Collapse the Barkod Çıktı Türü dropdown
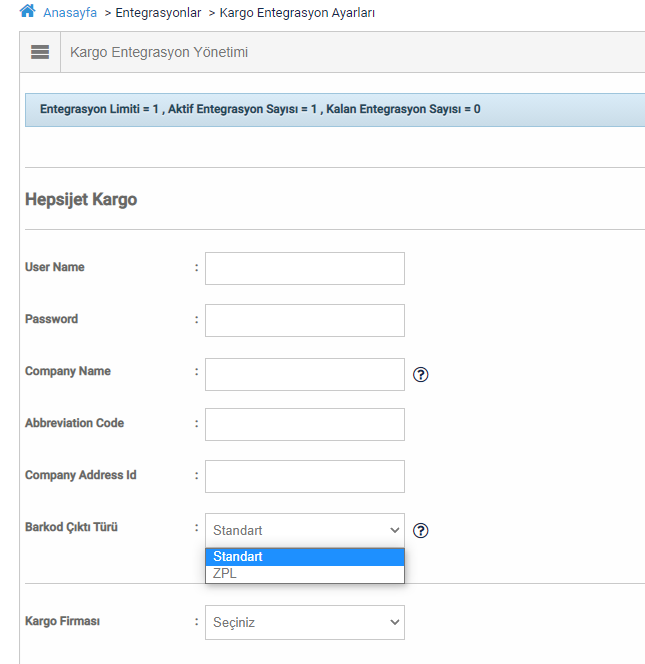This screenshot has height=664, width=645. click(305, 530)
